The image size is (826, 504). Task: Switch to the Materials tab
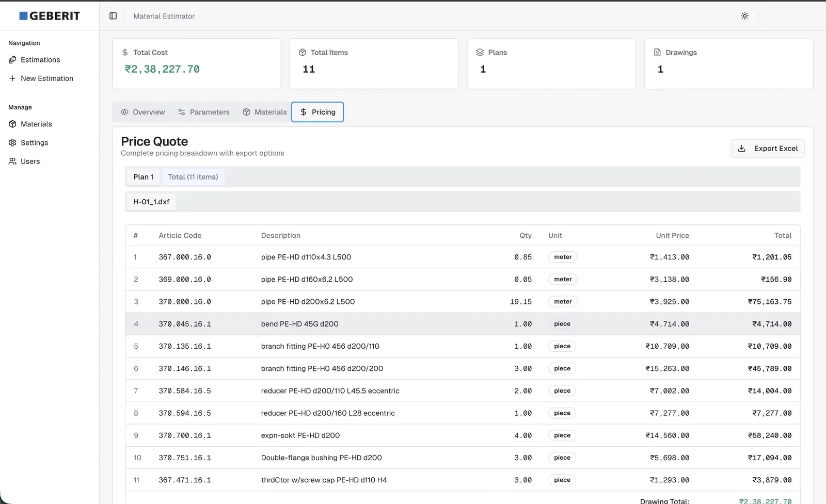click(264, 112)
